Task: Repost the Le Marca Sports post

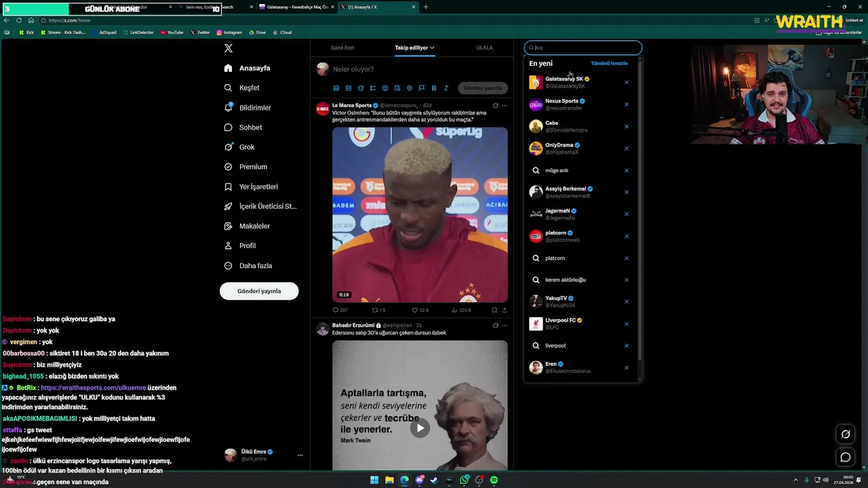Action: tap(378, 310)
